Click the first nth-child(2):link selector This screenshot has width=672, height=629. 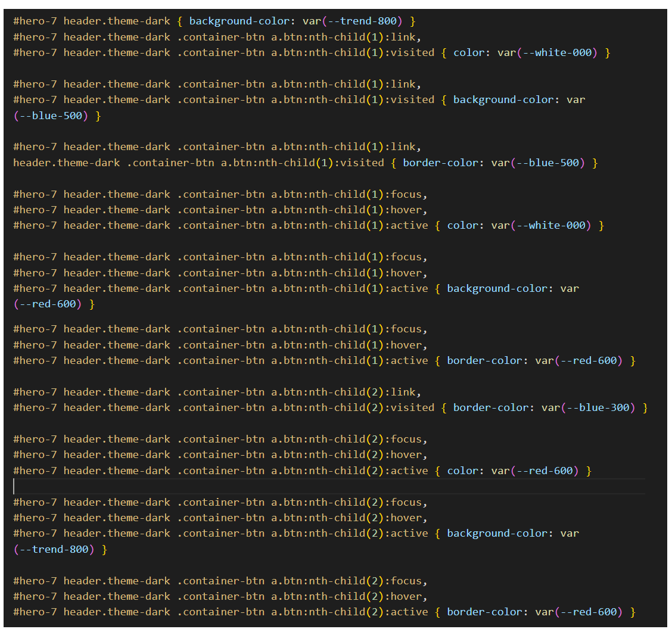[x=346, y=393]
